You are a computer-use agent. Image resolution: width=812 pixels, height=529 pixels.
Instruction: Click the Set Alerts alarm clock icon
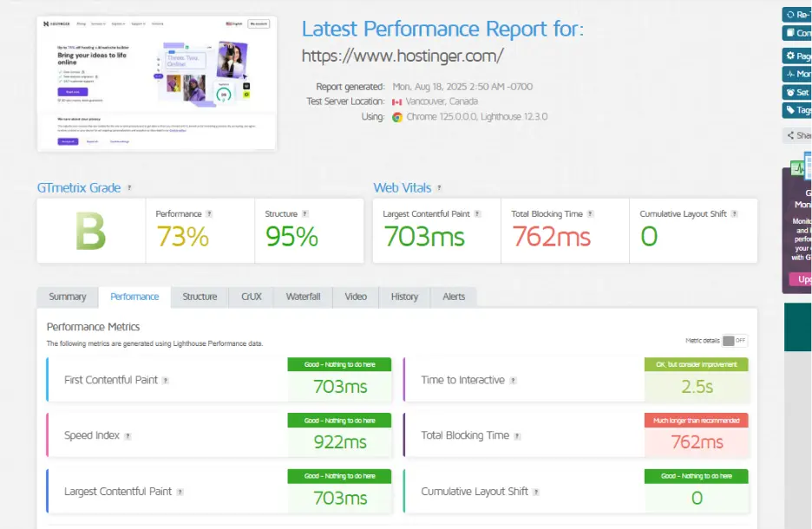coord(790,92)
